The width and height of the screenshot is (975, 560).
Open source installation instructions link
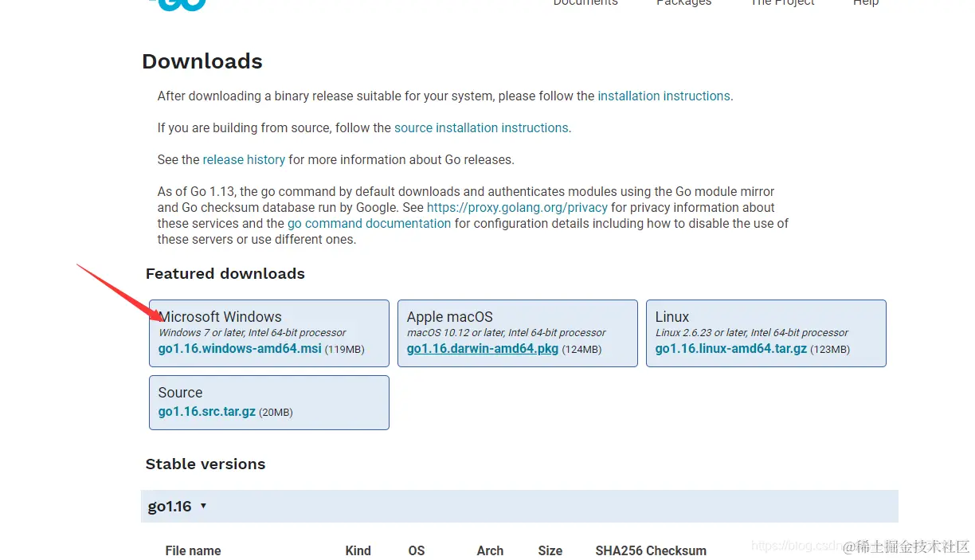[x=481, y=127]
